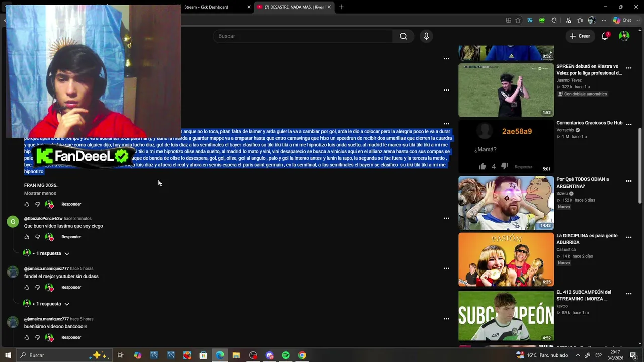The height and width of the screenshot is (362, 644).
Task: Open options for EL 412 SUBCAMPEÓN video
Action: click(x=628, y=294)
